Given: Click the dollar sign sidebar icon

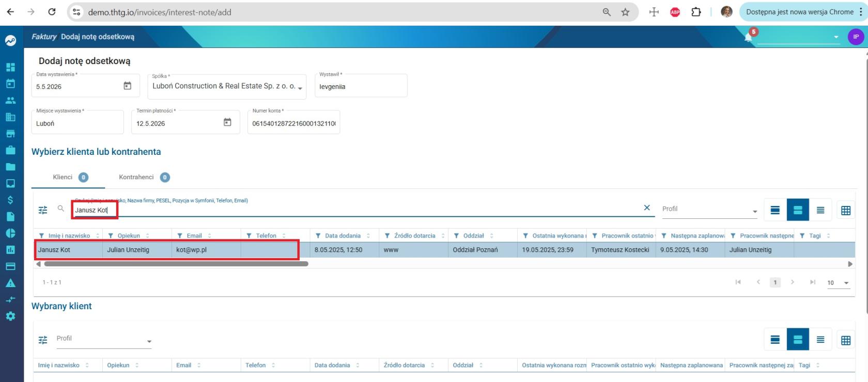Looking at the screenshot, I should 10,200.
